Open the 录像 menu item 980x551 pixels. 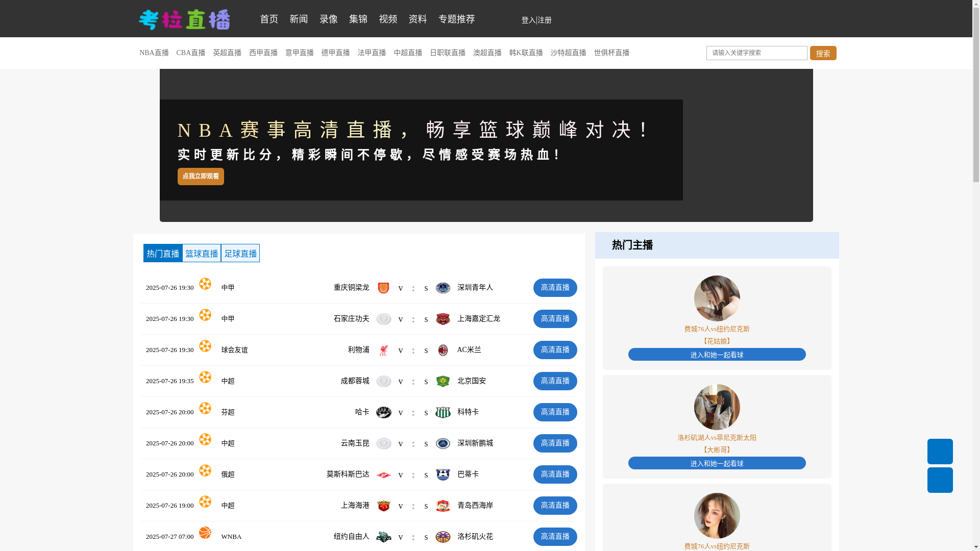(x=329, y=19)
